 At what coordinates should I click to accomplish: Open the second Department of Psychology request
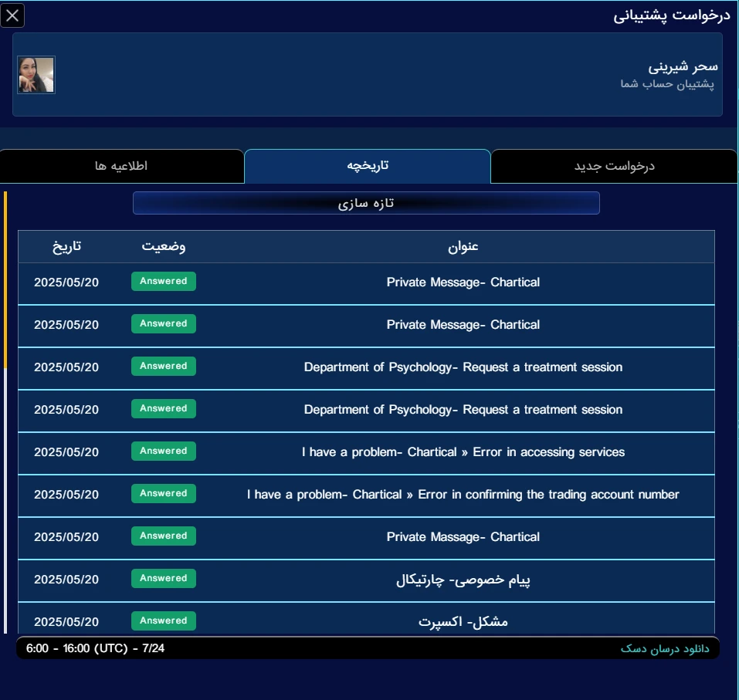pos(463,410)
